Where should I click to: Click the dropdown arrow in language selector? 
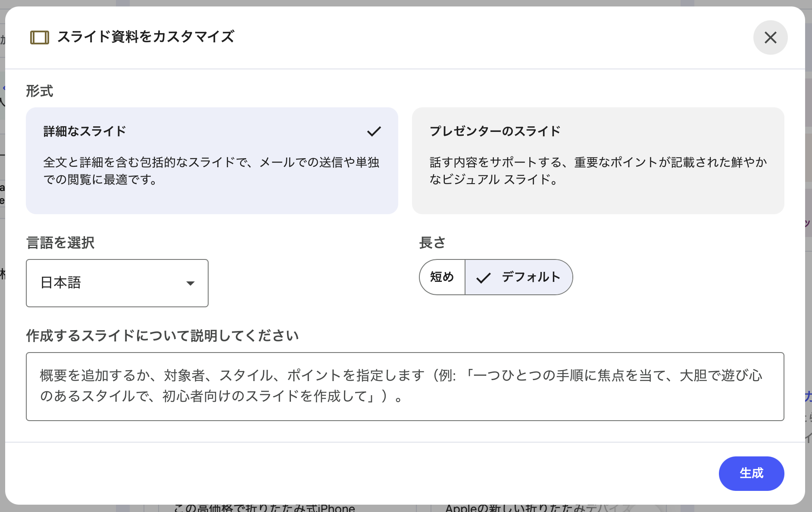[190, 283]
